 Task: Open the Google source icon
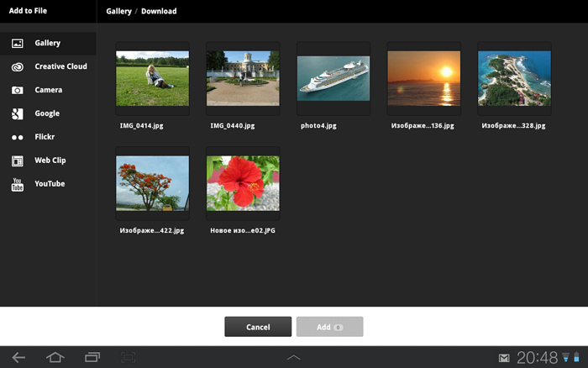pos(17,113)
